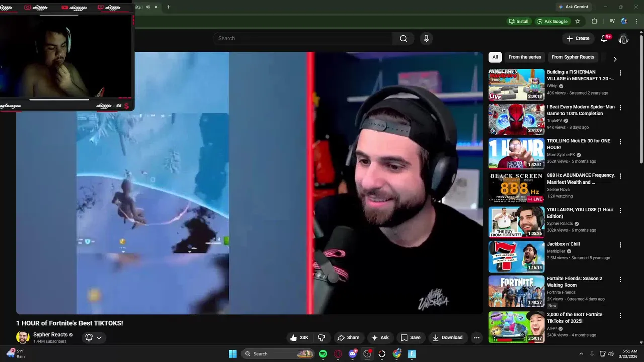This screenshot has height=362, width=644.
Task: Select the All filter chip
Action: [x=495, y=57]
